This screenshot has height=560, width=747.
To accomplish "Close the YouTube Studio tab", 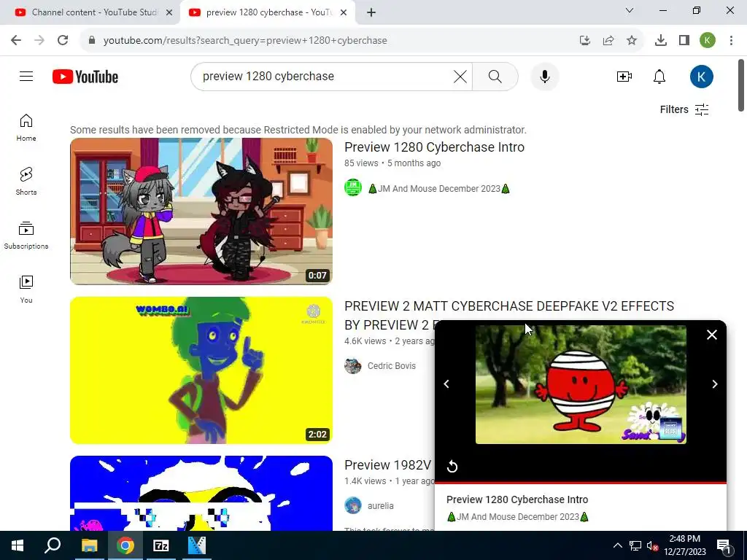I will coord(169,12).
